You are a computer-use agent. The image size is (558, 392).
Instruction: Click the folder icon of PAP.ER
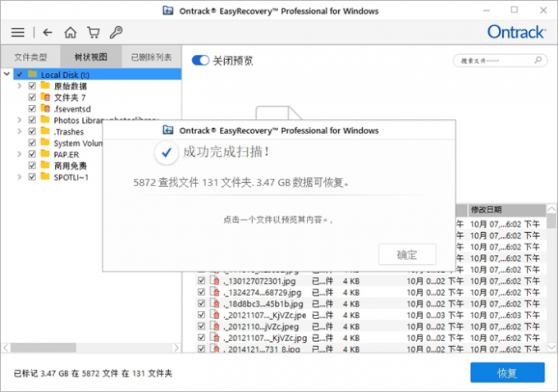click(x=45, y=153)
